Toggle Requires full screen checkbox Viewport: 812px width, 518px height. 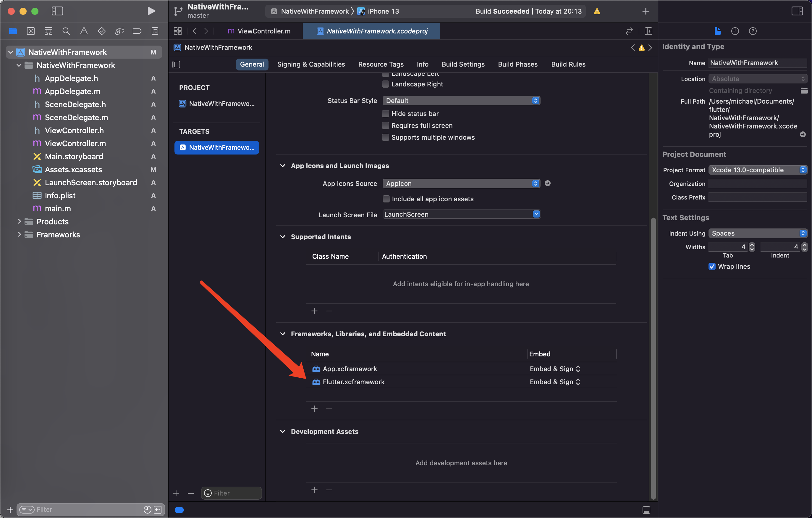click(x=385, y=125)
